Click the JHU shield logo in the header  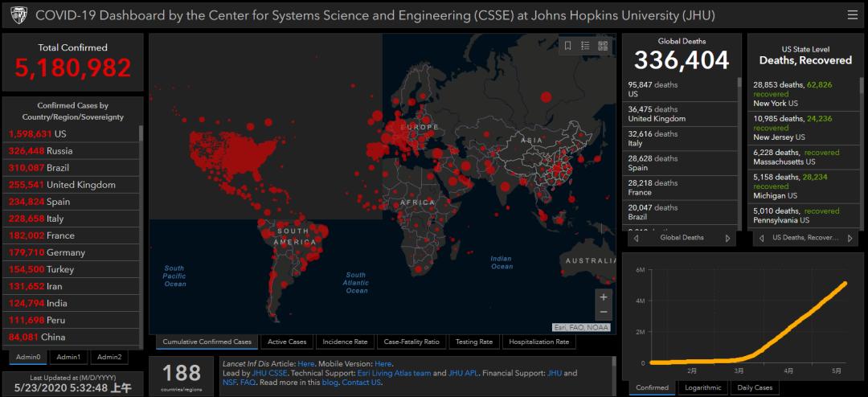click(x=18, y=15)
